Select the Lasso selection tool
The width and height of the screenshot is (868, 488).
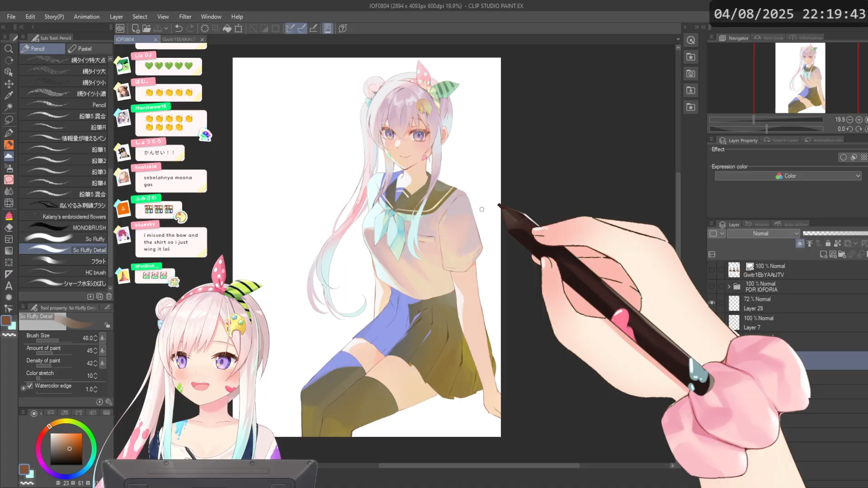[x=9, y=120]
